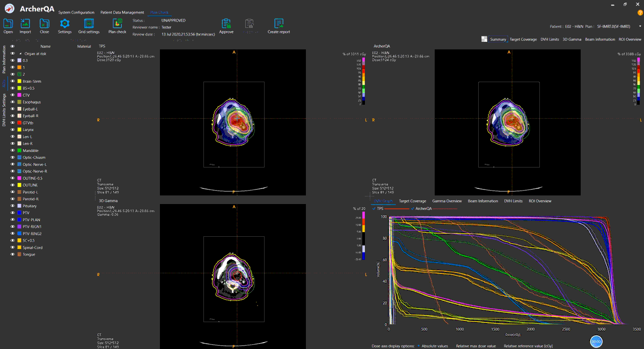Screen dimensions: 644x349
Task: Toggle visibility of Parotid-L
Action: [12, 192]
